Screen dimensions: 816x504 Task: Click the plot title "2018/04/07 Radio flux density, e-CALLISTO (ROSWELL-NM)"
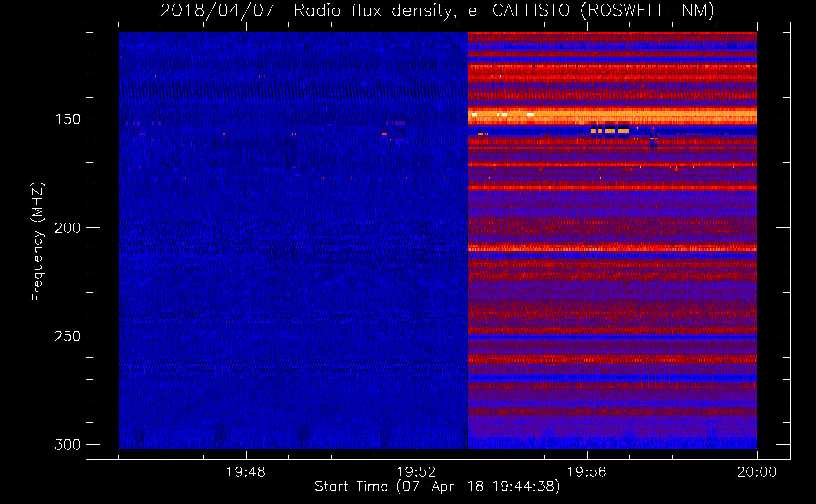[x=437, y=10]
